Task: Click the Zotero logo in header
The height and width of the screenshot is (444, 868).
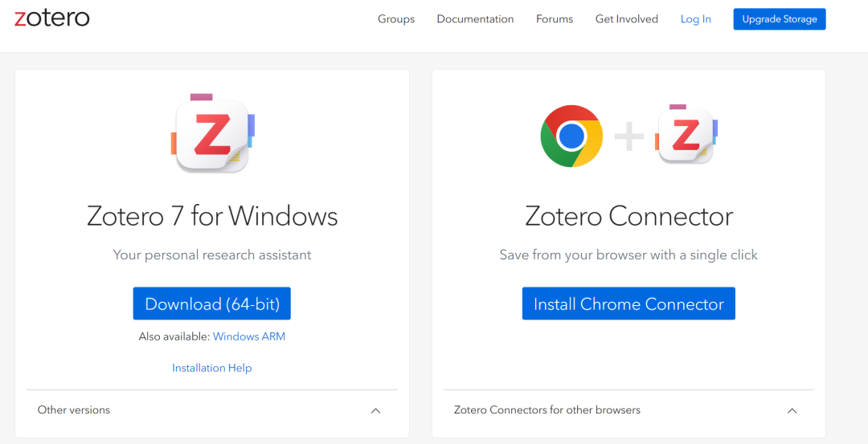Action: [x=52, y=18]
